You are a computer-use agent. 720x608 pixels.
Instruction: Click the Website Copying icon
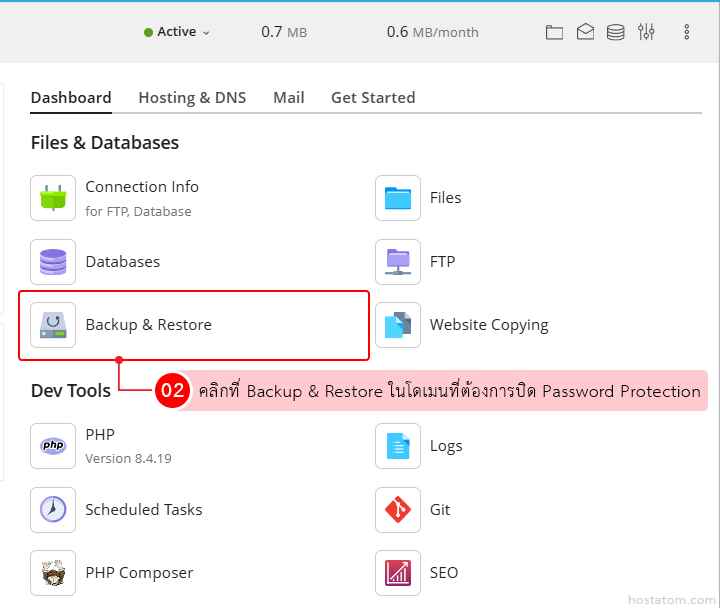pyautogui.click(x=398, y=325)
